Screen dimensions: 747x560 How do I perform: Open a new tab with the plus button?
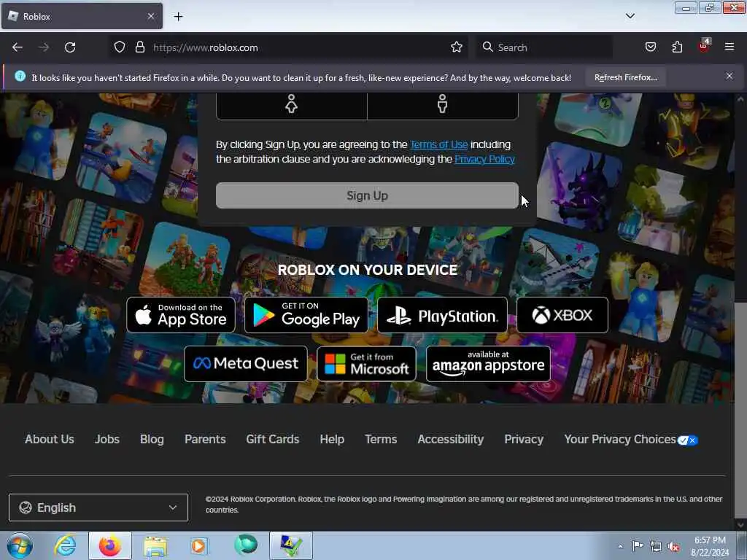point(178,17)
